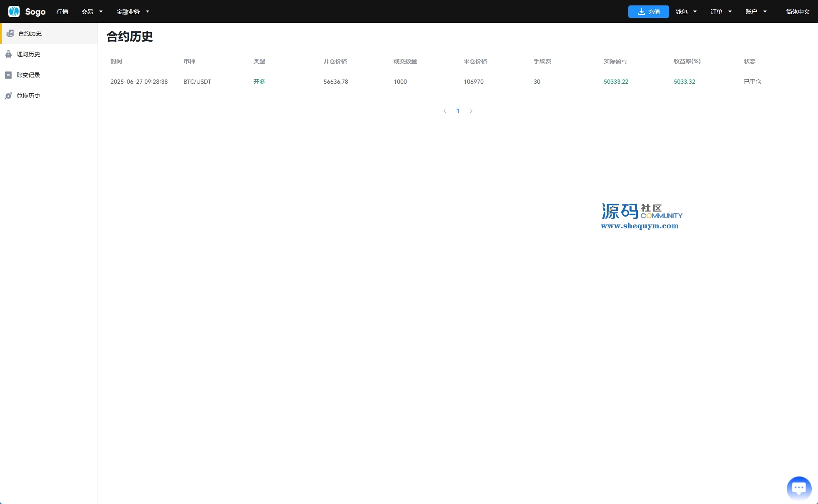The image size is (818, 504).
Task: Click the 合约历史 sidebar icon
Action: point(10,33)
